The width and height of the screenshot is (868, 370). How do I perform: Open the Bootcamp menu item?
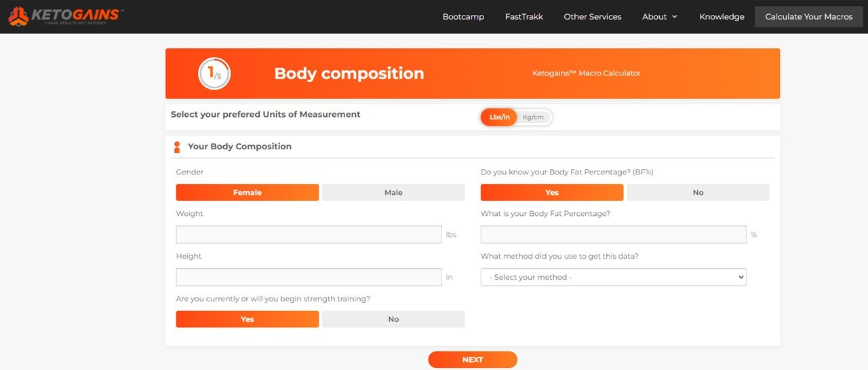tap(463, 17)
